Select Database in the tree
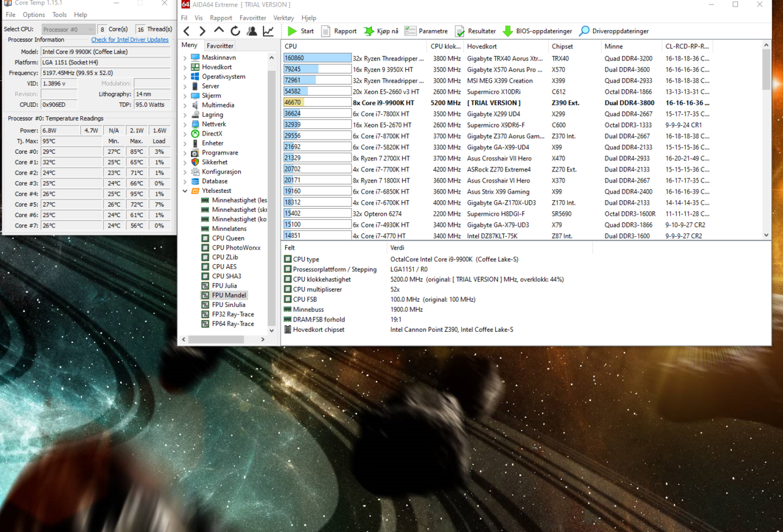 [x=215, y=181]
